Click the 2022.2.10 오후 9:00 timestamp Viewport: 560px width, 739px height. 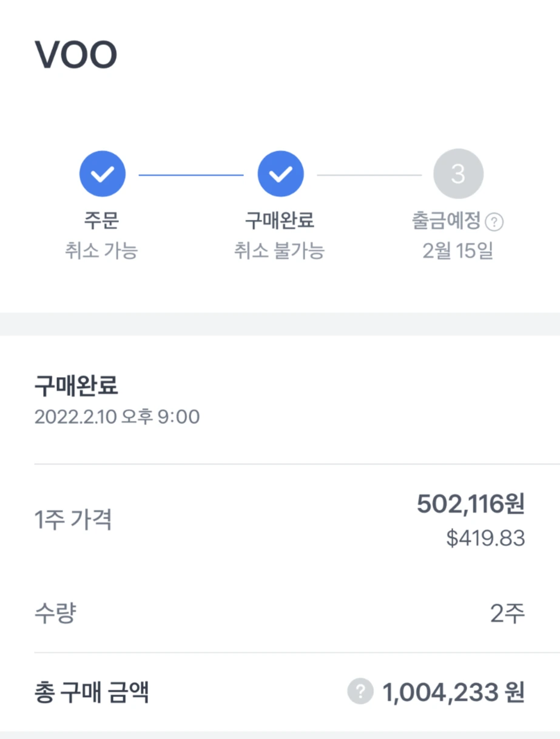coord(117,417)
